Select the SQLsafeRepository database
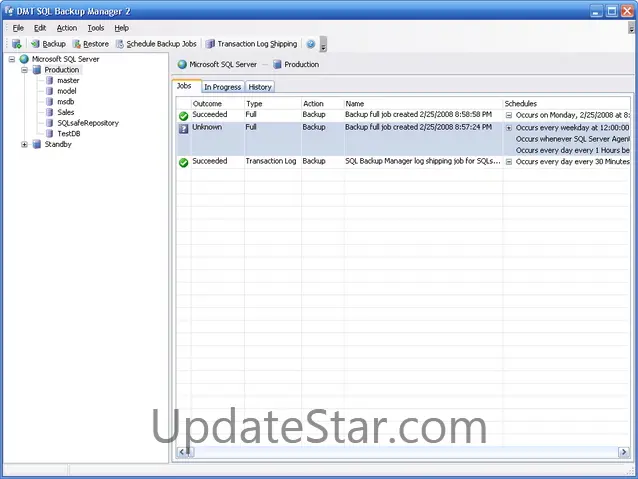Viewport: 638px width, 479px height. [x=88, y=123]
